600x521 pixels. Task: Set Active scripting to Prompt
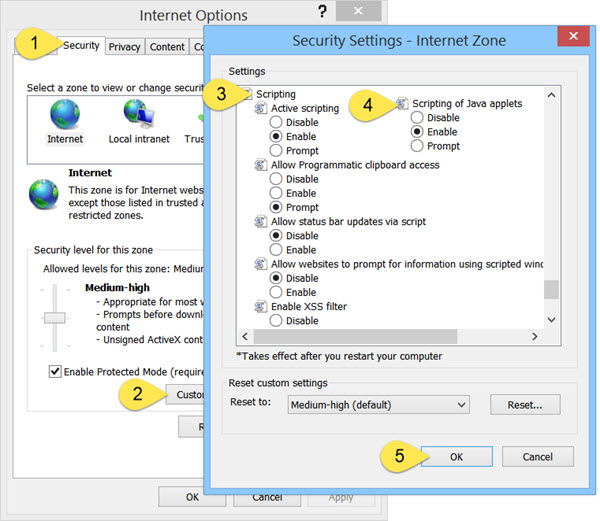[276, 151]
